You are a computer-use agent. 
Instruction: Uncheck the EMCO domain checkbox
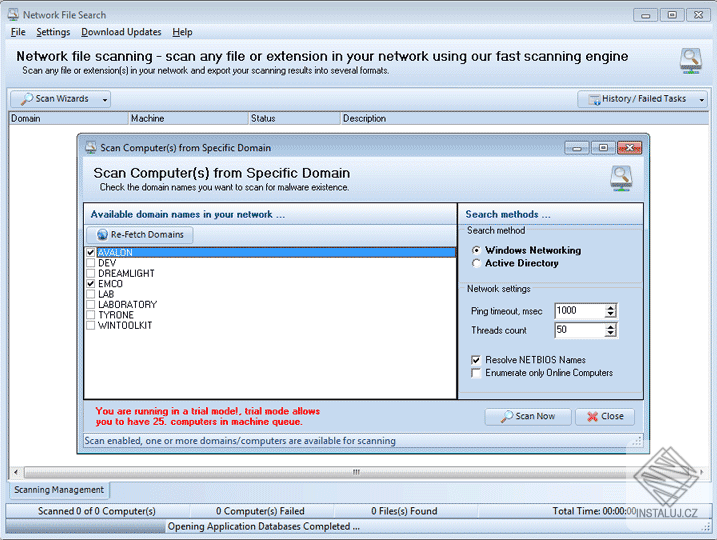tap(91, 283)
